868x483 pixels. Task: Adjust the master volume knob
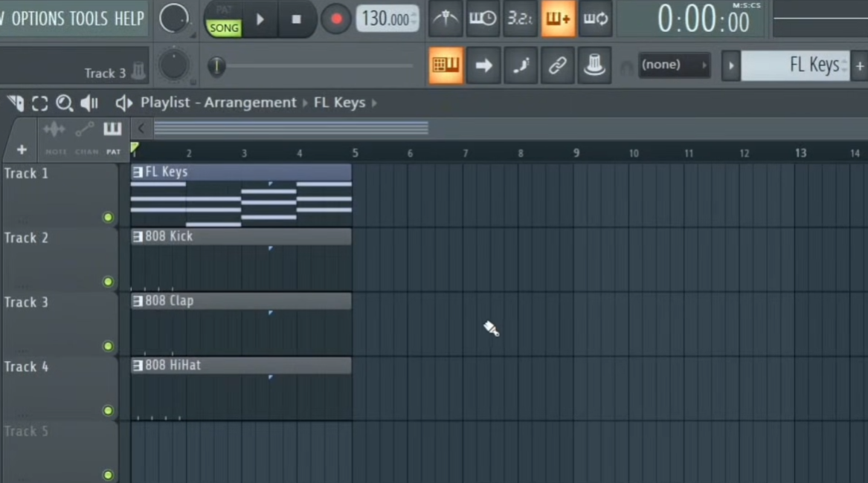pos(174,19)
